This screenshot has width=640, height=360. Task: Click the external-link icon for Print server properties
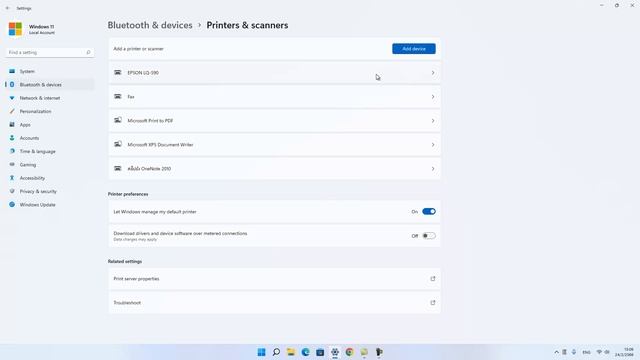(x=433, y=279)
